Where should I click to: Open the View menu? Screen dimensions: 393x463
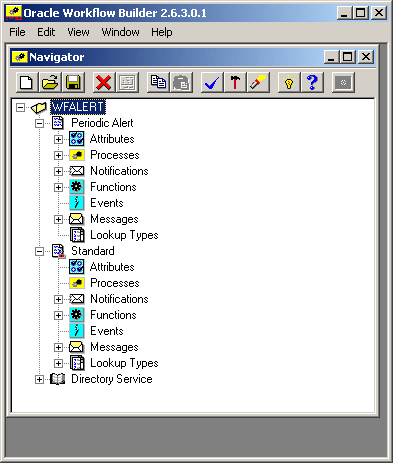click(x=78, y=32)
